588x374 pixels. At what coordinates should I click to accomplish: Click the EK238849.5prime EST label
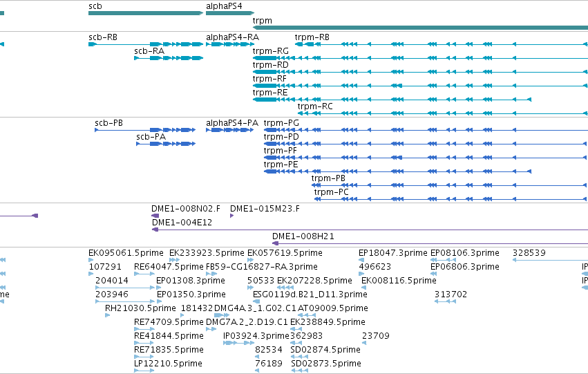(328, 323)
